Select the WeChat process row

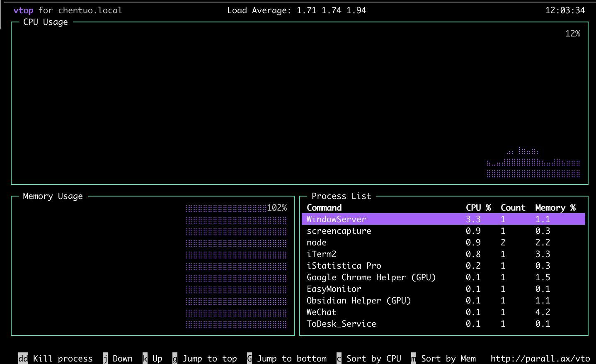pos(321,312)
